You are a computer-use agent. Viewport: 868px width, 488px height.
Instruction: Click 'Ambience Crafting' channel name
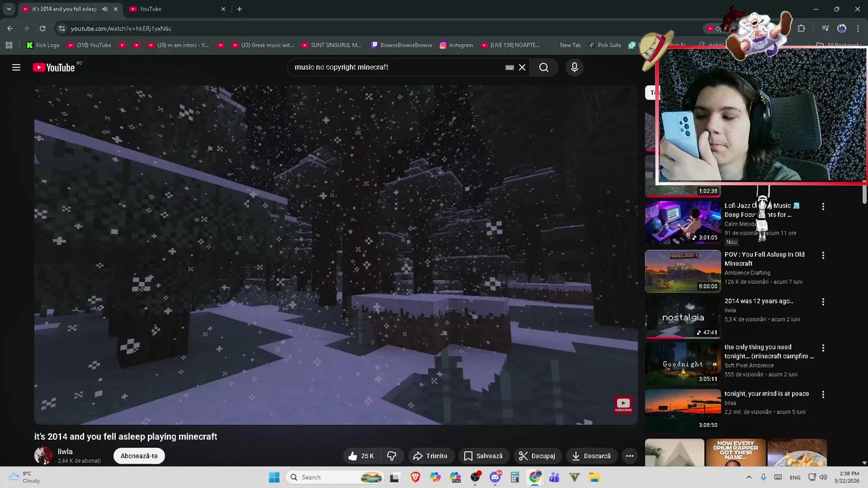[x=747, y=272]
